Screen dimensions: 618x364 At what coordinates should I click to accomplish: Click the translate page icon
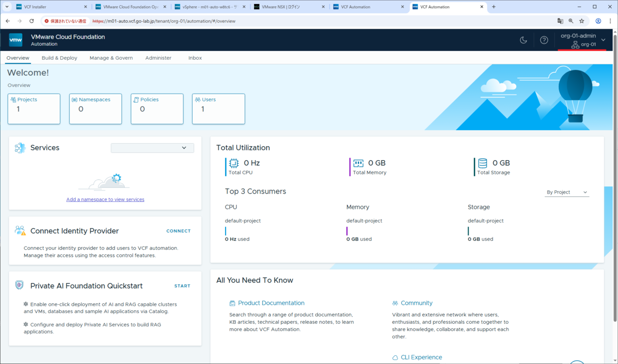[x=560, y=21]
